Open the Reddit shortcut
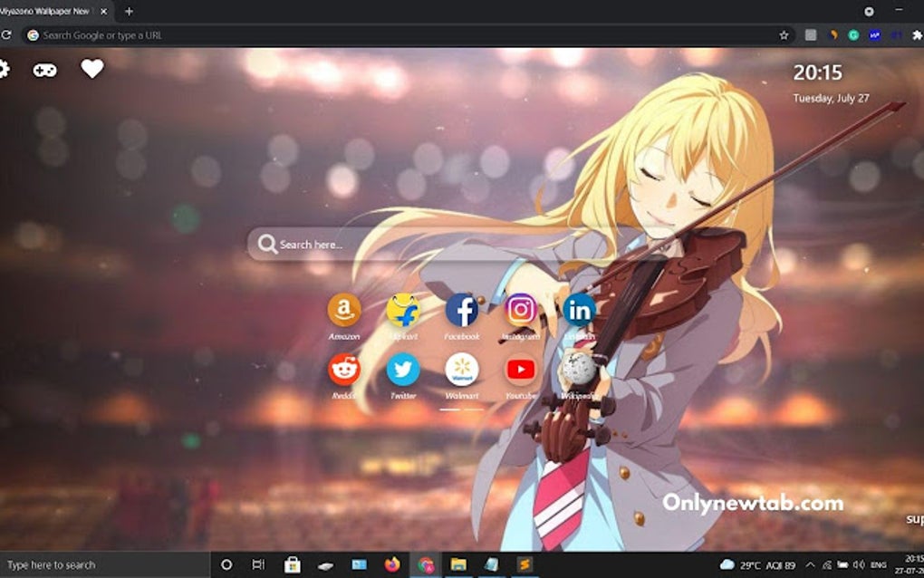 344,370
